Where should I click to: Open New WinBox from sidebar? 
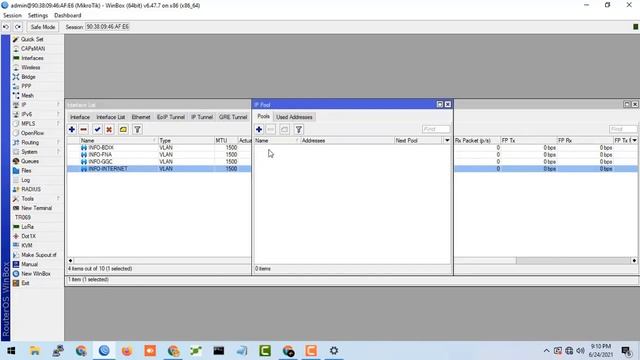(x=36, y=274)
